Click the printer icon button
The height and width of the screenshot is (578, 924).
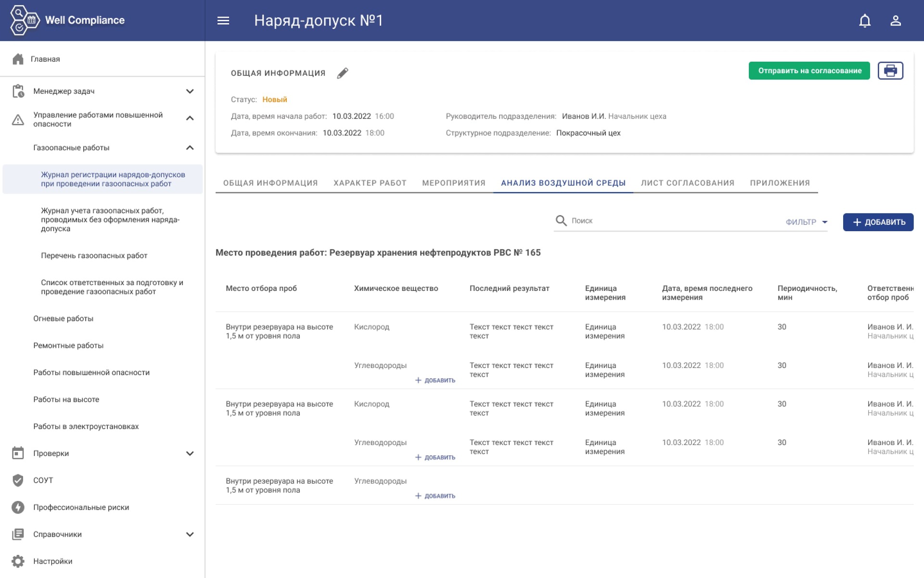coord(890,71)
